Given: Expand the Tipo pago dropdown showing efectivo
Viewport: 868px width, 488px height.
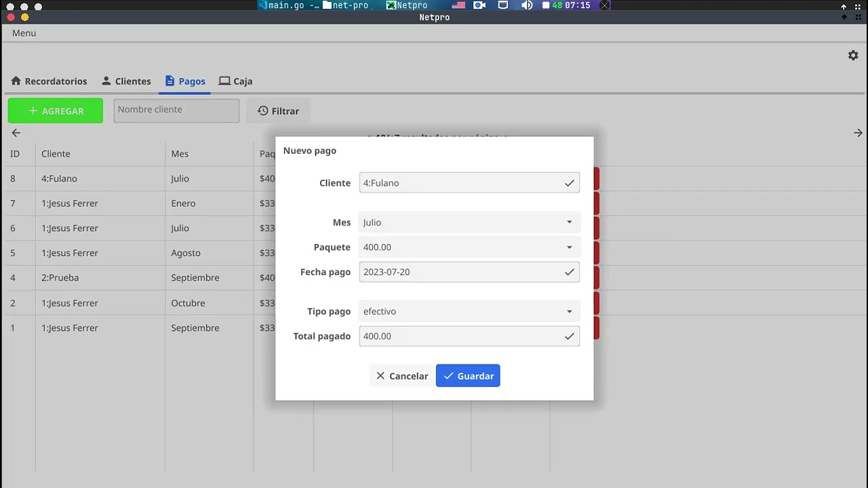Looking at the screenshot, I should [x=469, y=312].
